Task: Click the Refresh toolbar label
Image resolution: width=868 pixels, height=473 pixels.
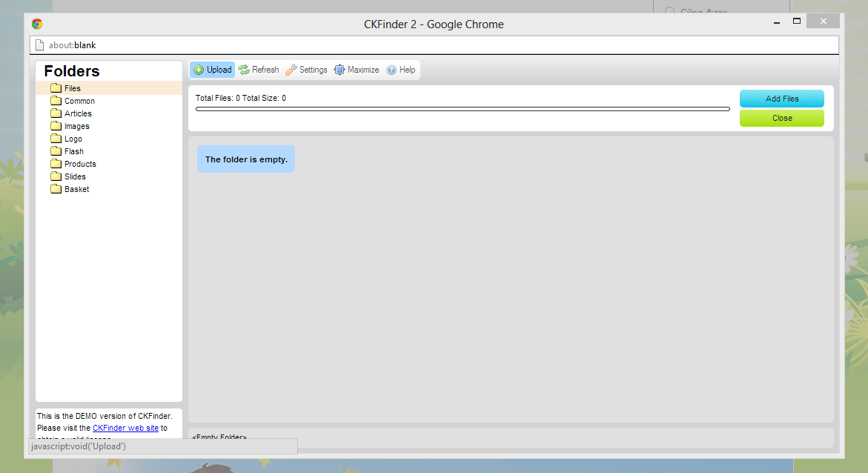Action: point(265,70)
